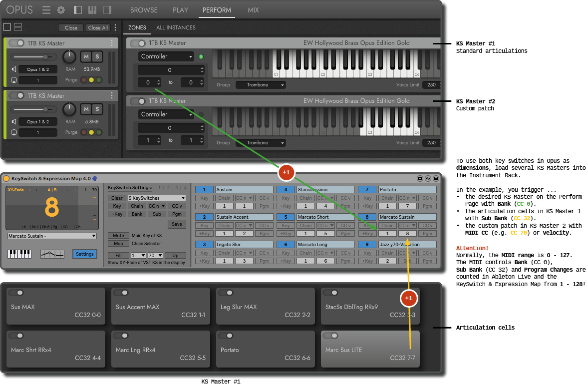Click Fill button
588x386 pixels.
coord(118,256)
